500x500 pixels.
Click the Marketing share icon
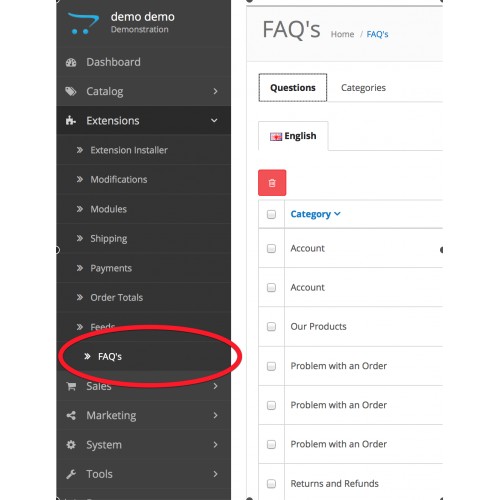click(x=71, y=416)
